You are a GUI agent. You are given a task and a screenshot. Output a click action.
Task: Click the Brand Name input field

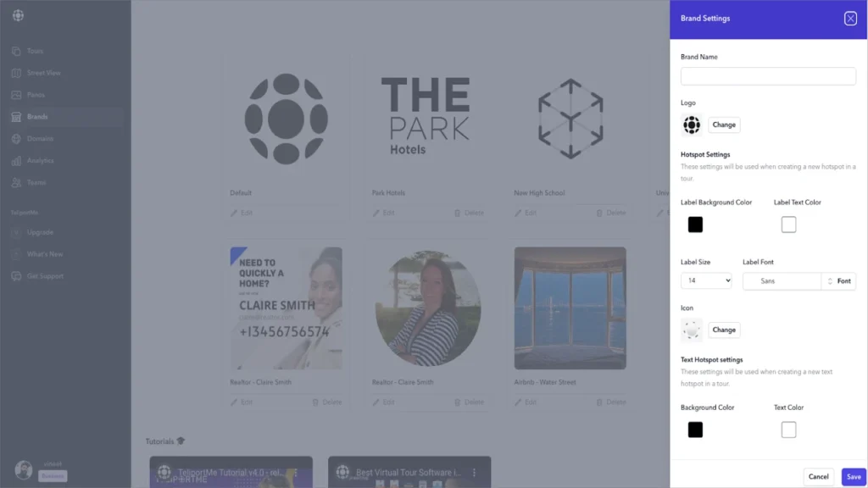pyautogui.click(x=768, y=76)
